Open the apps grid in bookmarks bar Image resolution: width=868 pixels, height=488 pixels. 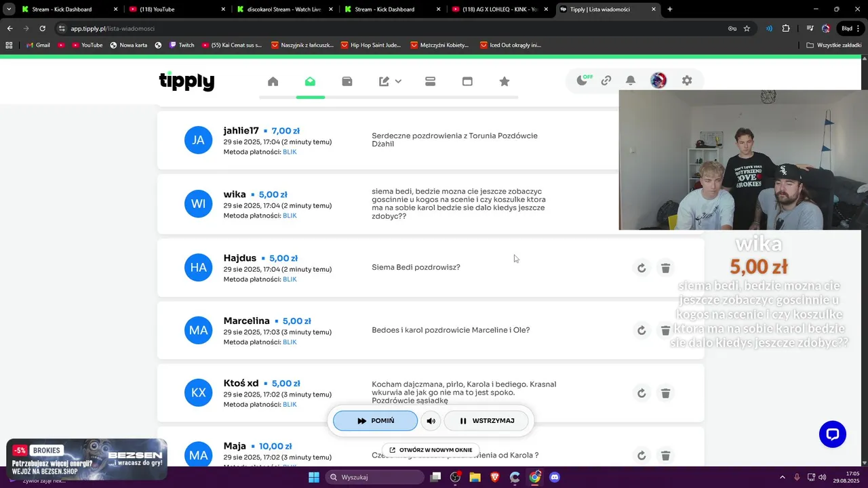tap(9, 45)
